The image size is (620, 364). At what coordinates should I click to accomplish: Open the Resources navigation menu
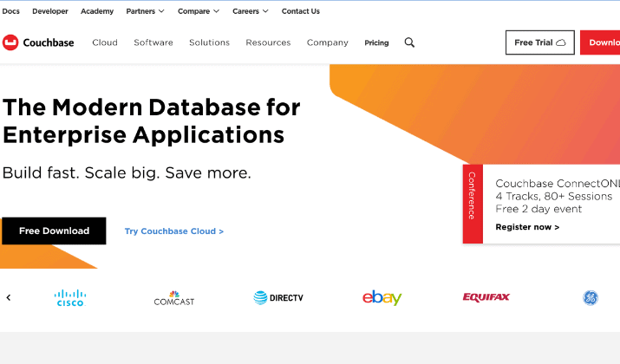[268, 42]
